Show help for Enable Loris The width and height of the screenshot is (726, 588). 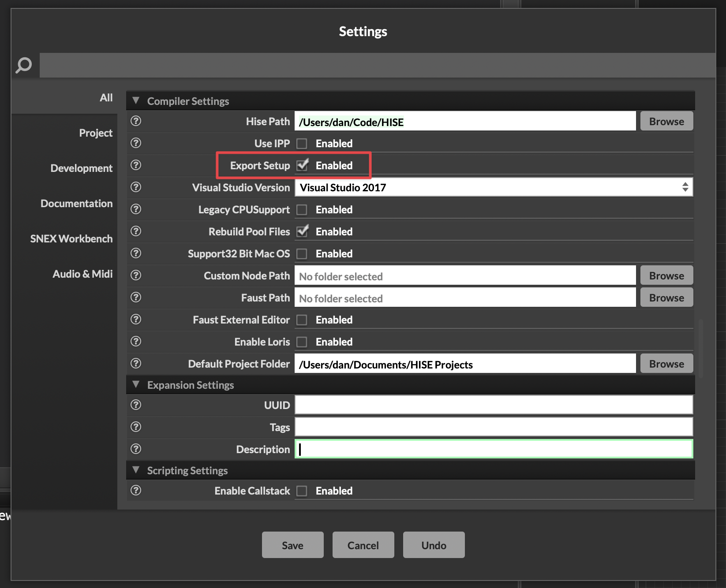[136, 341]
